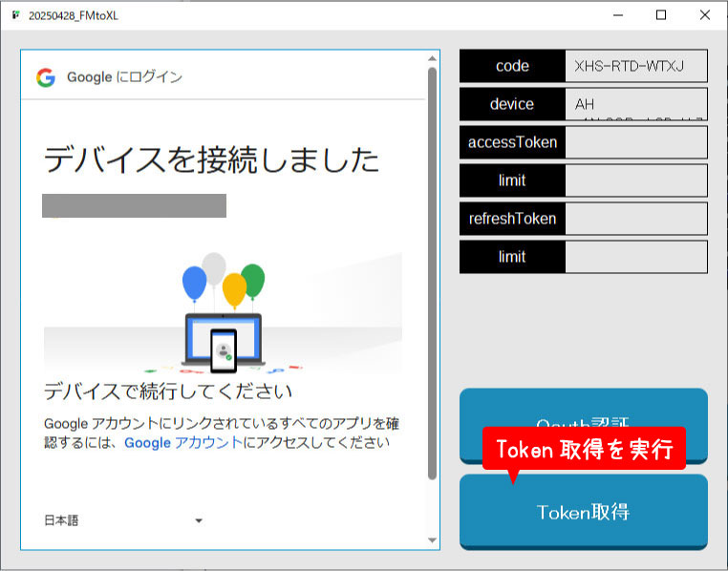Image resolution: width=728 pixels, height=571 pixels.
Task: Click the デバイスを接続しました heading
Action: coord(212,159)
